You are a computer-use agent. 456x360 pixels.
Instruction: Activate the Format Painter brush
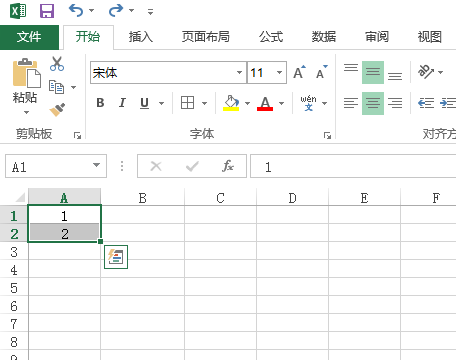(57, 110)
